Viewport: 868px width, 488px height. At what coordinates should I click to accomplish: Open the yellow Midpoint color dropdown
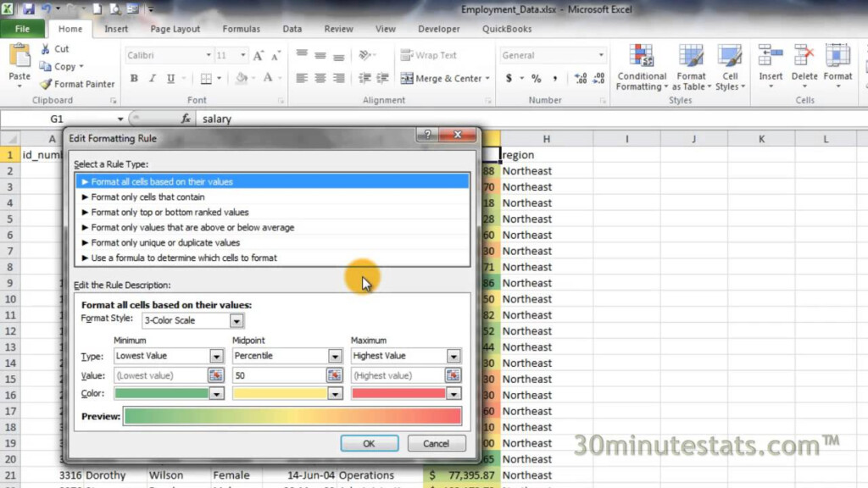335,394
